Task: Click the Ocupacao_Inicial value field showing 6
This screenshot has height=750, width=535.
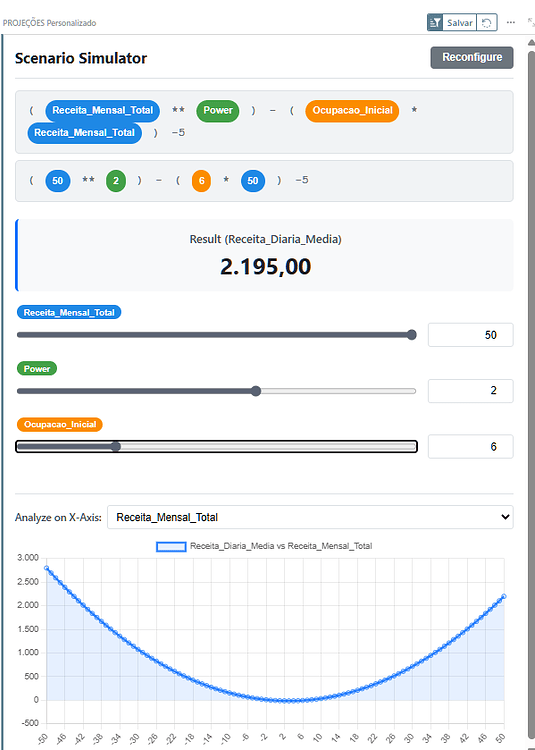Action: [470, 447]
